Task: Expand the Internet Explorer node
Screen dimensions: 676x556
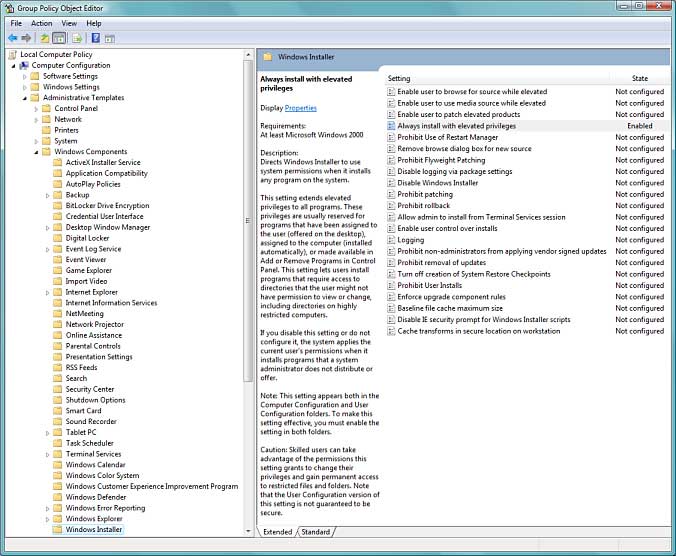Action: (47, 292)
